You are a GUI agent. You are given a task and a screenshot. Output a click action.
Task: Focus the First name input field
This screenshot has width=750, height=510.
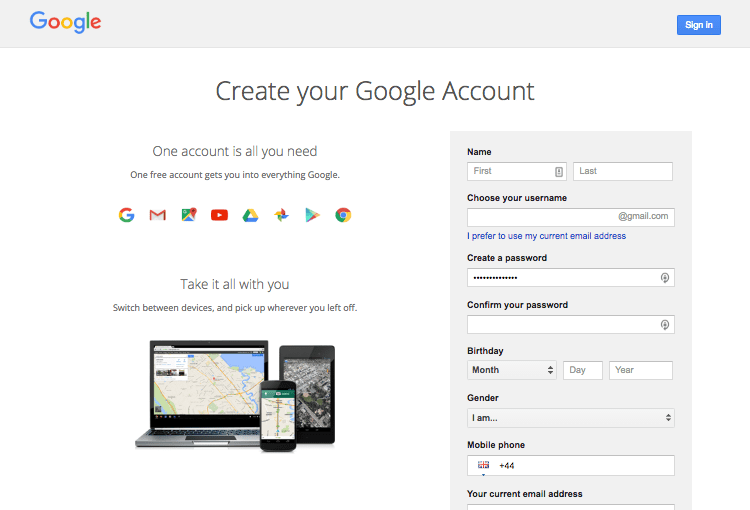(x=517, y=171)
